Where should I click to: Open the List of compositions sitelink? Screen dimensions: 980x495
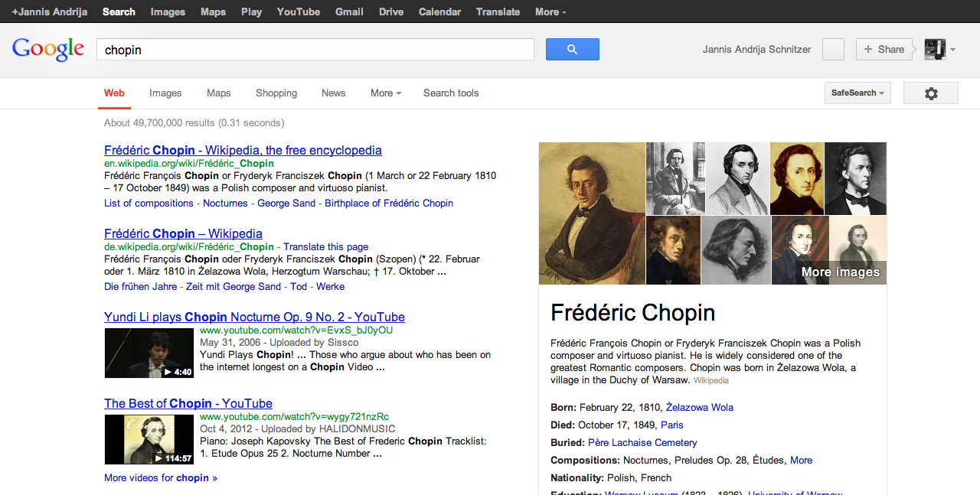149,204
